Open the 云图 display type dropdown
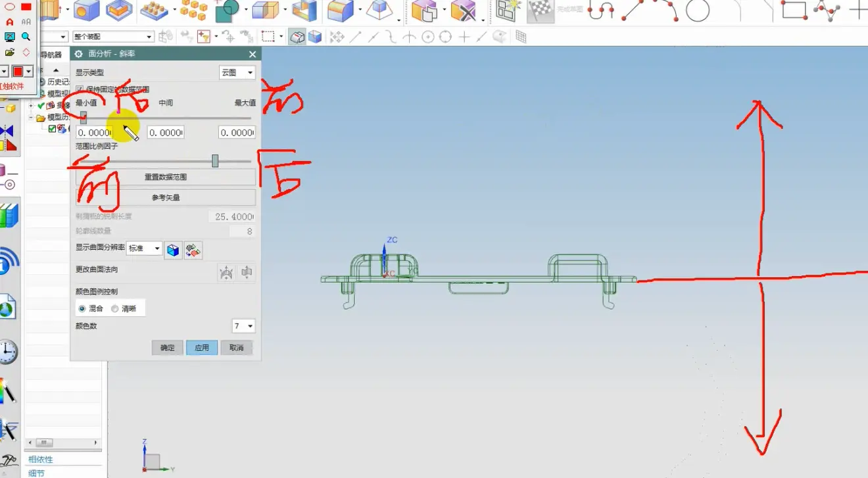This screenshot has height=478, width=868. (237, 73)
